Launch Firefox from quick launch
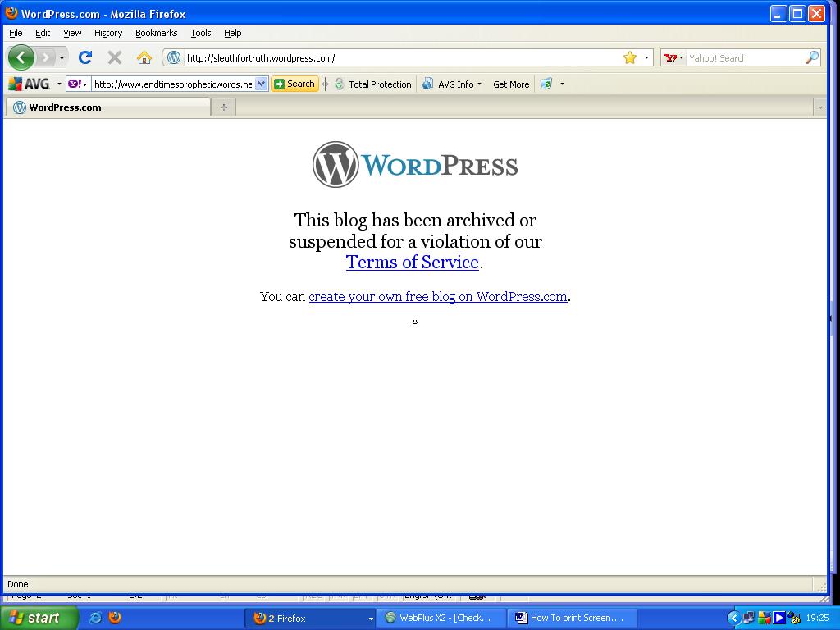 click(115, 618)
